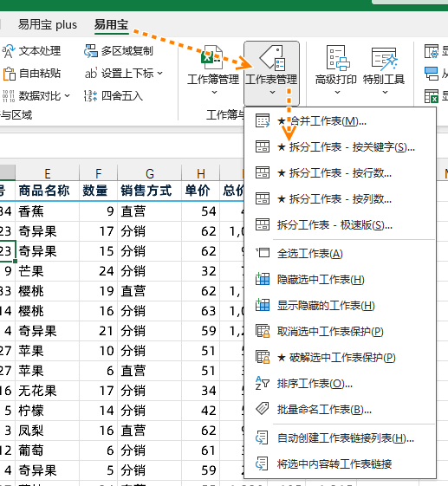Expand the 设置上下标 dropdown chevron
Image resolution: width=448 pixels, height=486 pixels.
pos(160,74)
